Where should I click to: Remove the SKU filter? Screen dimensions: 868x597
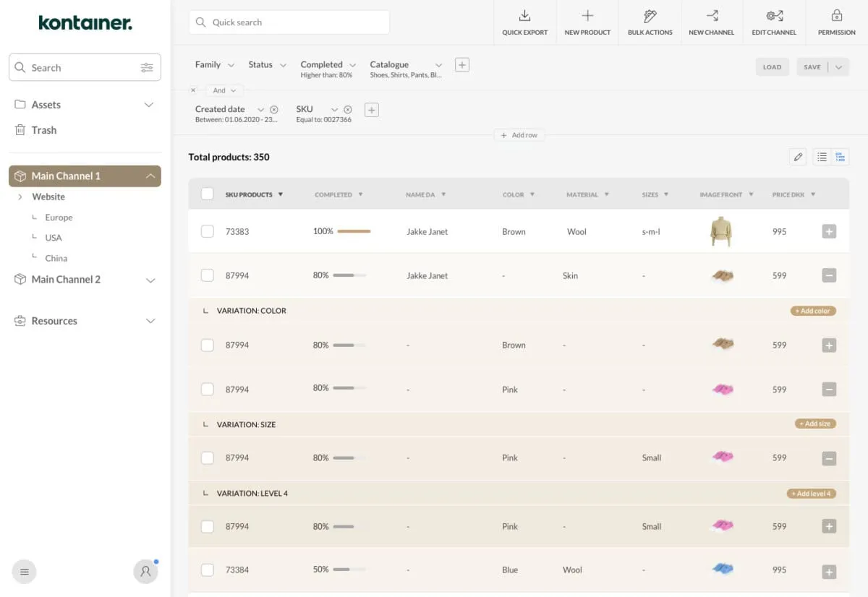click(x=348, y=110)
